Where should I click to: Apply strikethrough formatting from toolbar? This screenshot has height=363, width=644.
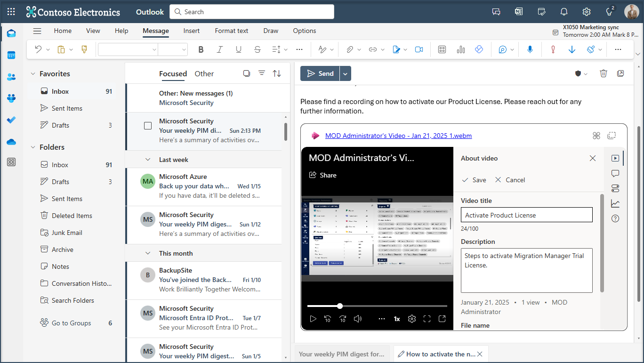[257, 49]
